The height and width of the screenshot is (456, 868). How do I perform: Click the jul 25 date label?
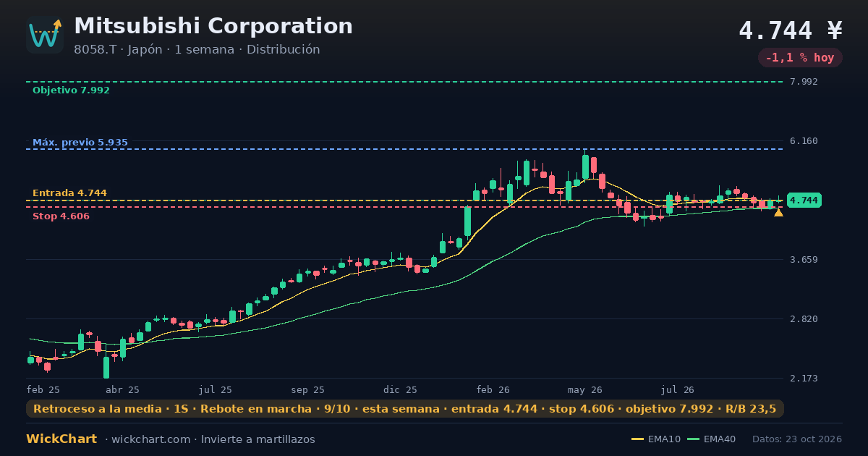216,390
